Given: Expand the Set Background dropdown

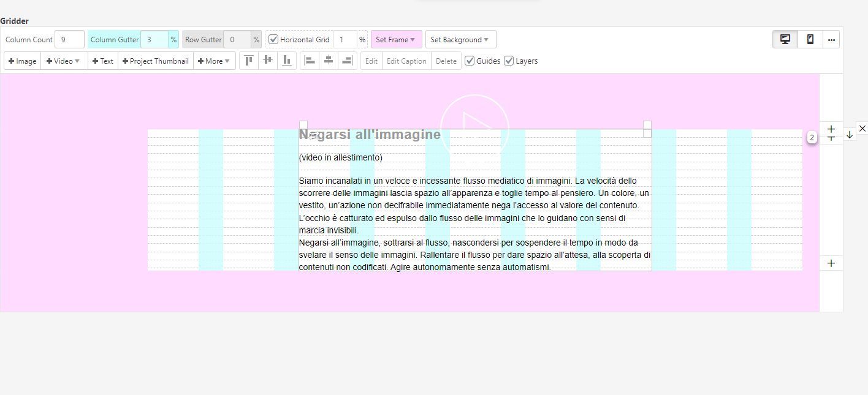Looking at the screenshot, I should point(460,40).
